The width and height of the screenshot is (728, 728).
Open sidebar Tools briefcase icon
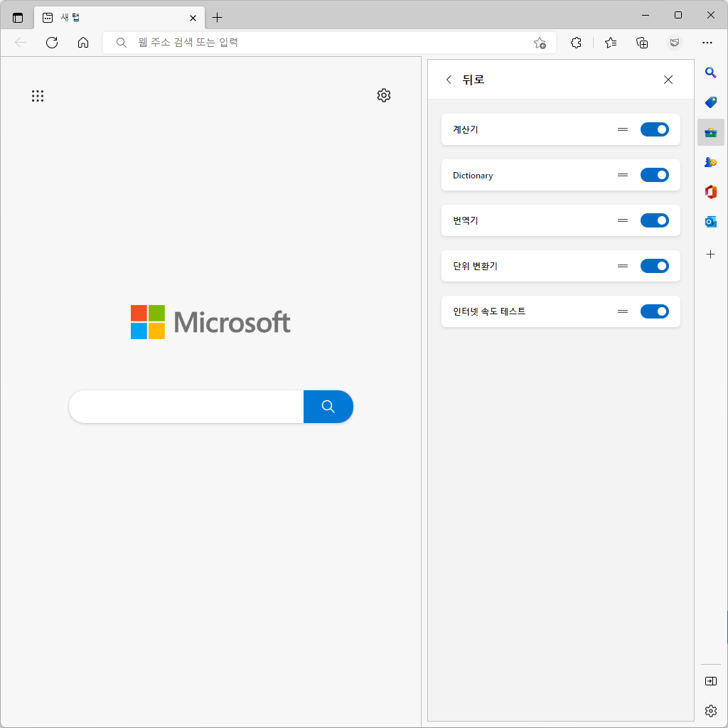click(710, 132)
